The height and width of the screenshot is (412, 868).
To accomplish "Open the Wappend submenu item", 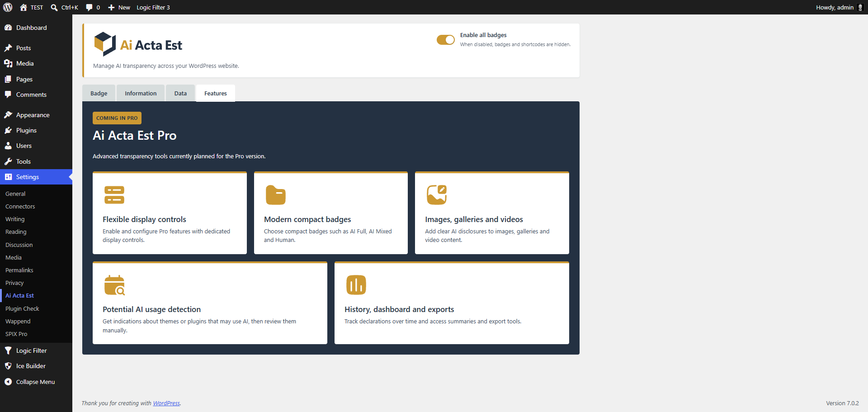I will point(18,321).
